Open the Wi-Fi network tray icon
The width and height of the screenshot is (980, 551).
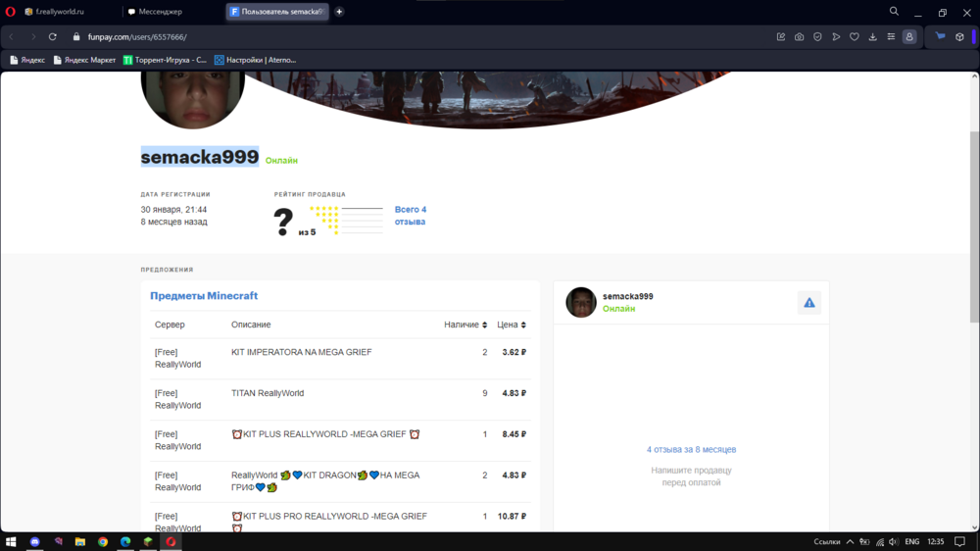[x=880, y=541]
